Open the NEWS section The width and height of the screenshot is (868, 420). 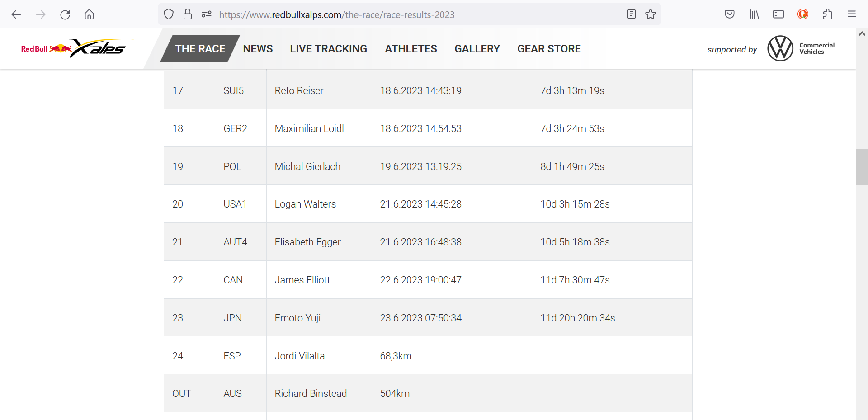(258, 49)
